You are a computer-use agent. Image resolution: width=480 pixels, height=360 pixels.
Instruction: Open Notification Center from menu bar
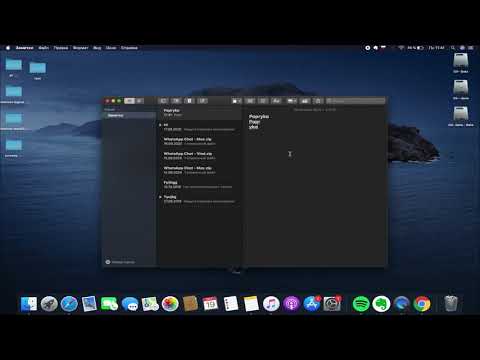[x=471, y=48]
